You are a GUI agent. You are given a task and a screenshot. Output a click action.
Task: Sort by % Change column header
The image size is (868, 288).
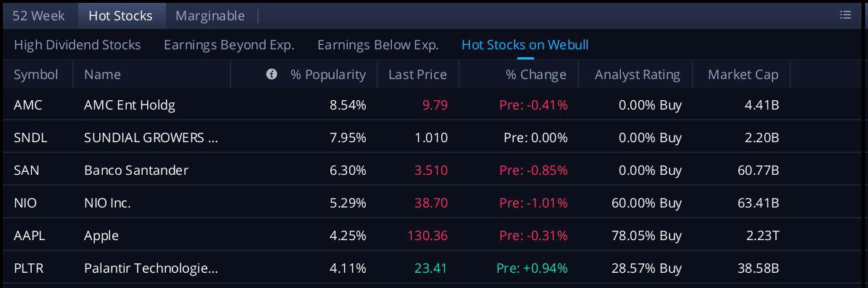click(536, 74)
